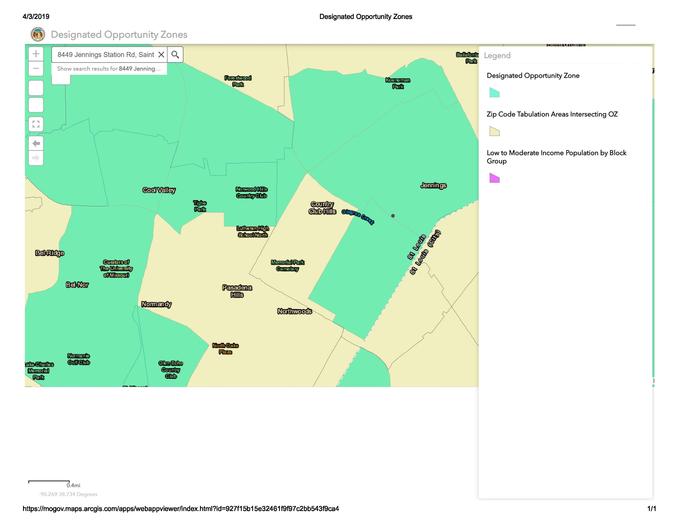This screenshot has width=679, height=525.
Task: Click the Cool Valley map label
Action: [x=158, y=190]
